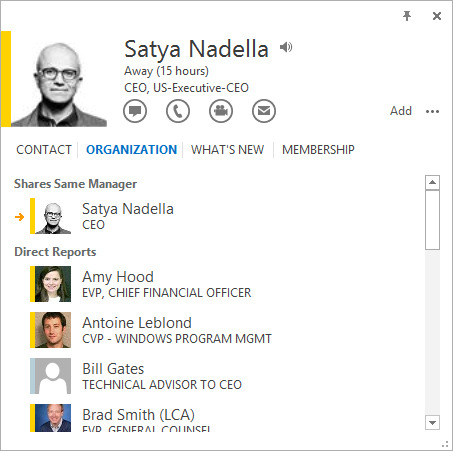This screenshot has height=451, width=453.
Task: Play name pronunciation speaker icon
Action: 286,47
